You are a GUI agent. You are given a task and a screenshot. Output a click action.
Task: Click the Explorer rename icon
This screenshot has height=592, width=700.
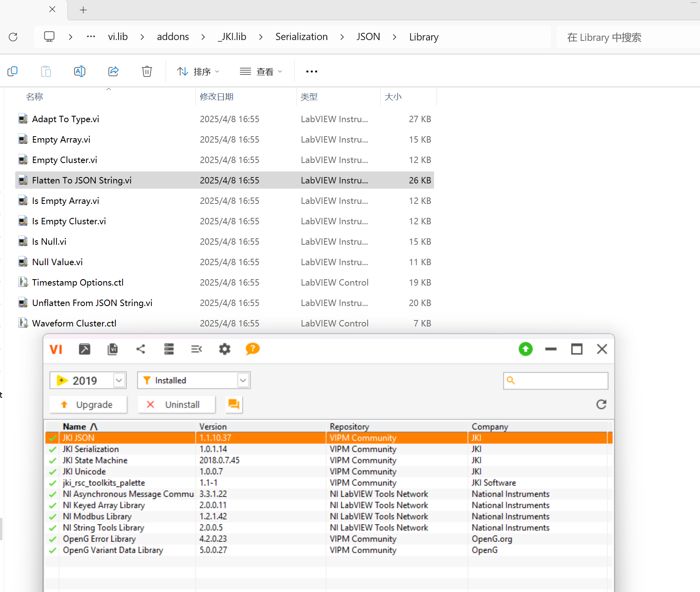click(x=80, y=71)
